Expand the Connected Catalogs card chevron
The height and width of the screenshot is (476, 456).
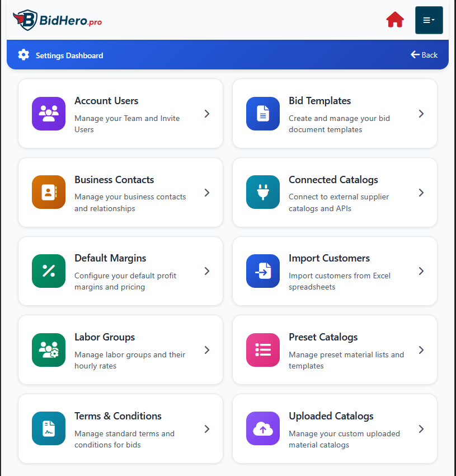pos(421,193)
